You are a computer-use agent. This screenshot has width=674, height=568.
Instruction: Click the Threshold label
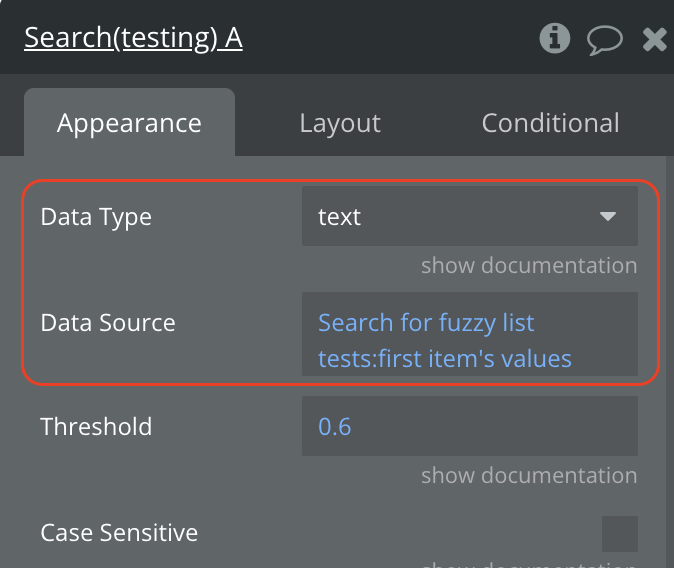pyautogui.click(x=96, y=427)
